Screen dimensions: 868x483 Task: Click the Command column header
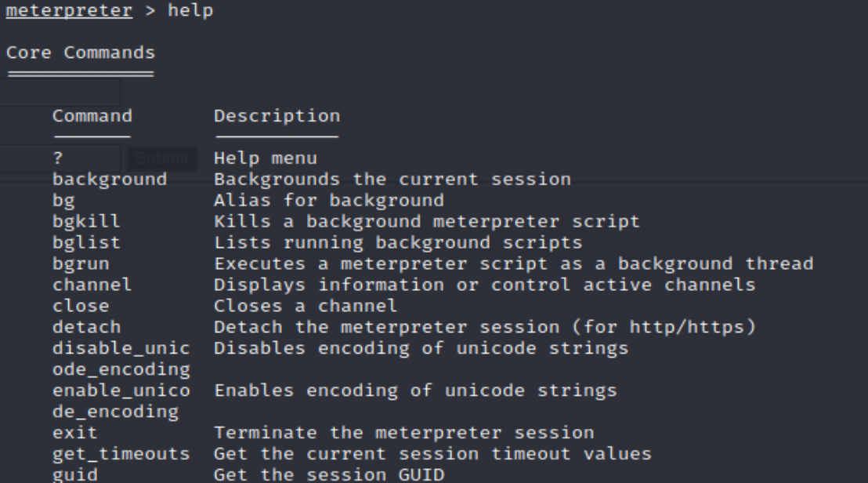(x=92, y=116)
